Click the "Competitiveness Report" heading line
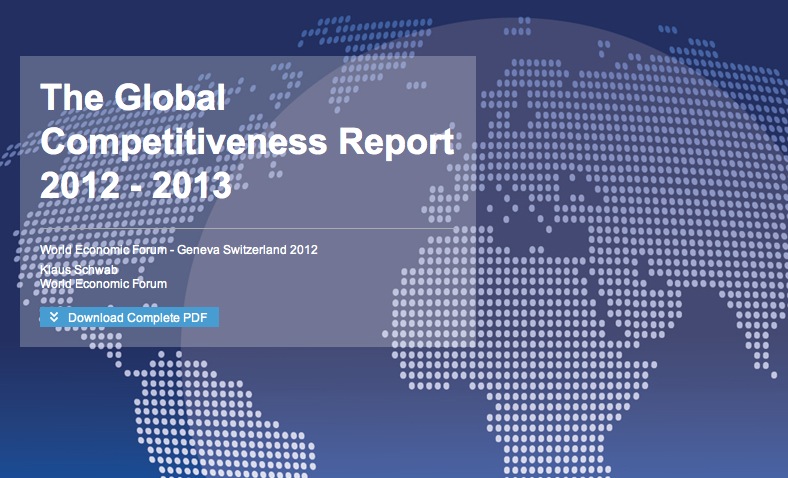The height and width of the screenshot is (478, 788). [x=247, y=142]
